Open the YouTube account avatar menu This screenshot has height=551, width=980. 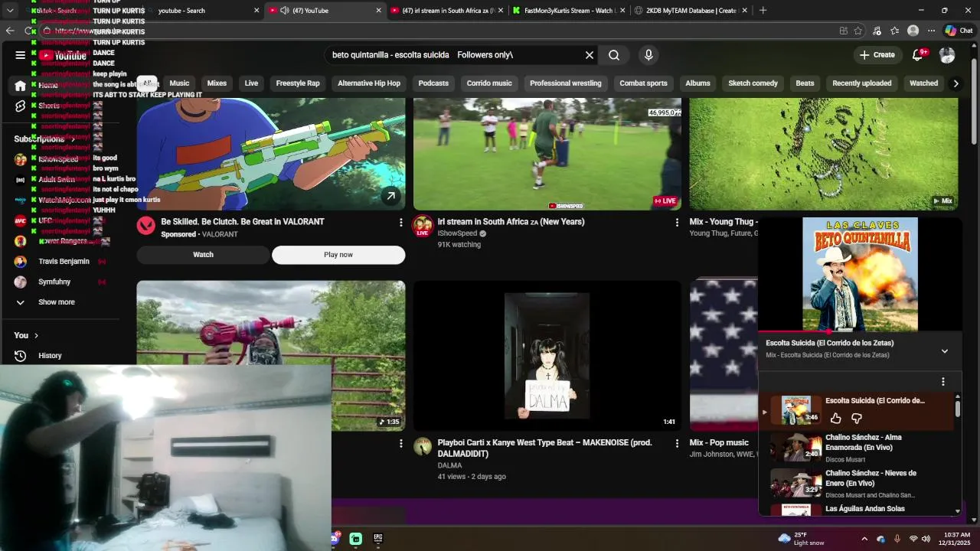[x=947, y=55]
